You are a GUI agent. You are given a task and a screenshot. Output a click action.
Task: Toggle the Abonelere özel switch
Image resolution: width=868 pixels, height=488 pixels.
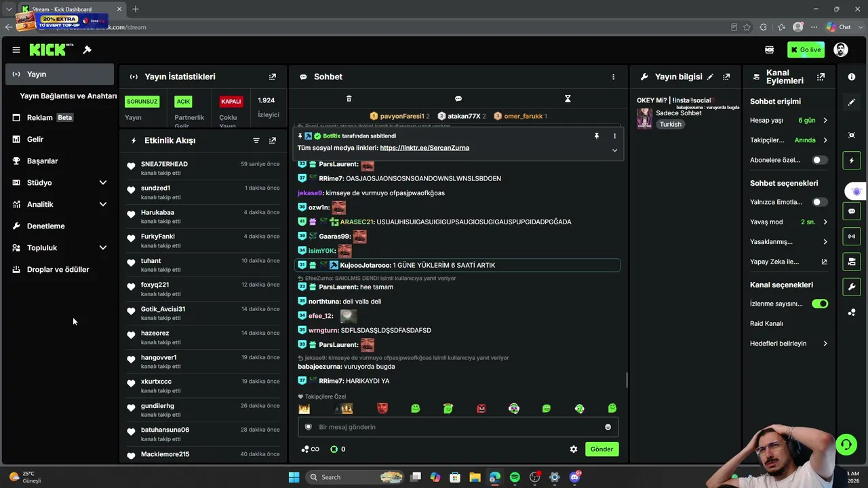[x=820, y=160]
